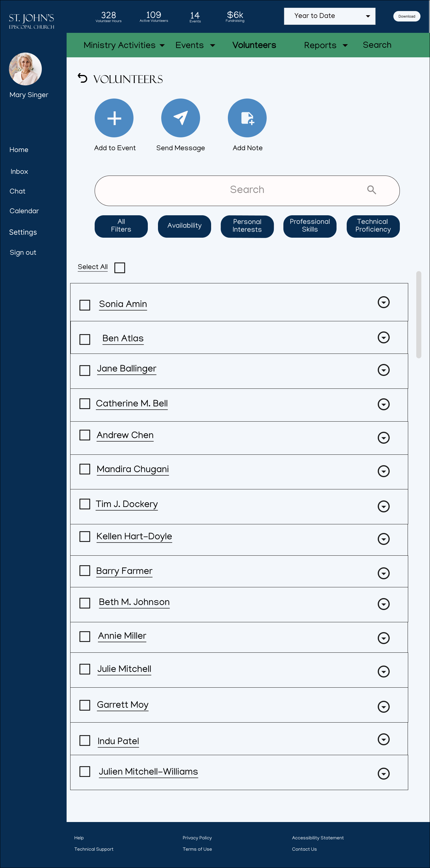
Task: Check the box for Mandira Chugani
Action: pyautogui.click(x=85, y=469)
